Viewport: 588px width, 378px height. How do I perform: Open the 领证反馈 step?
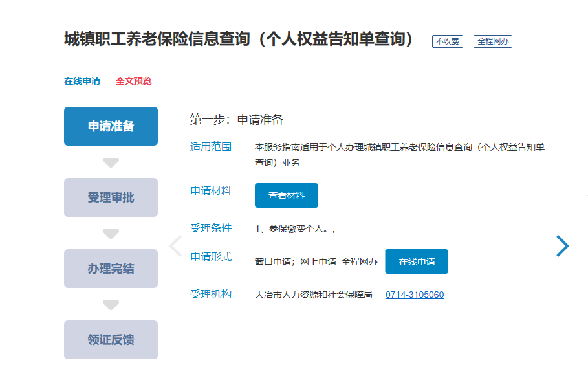coord(111,340)
